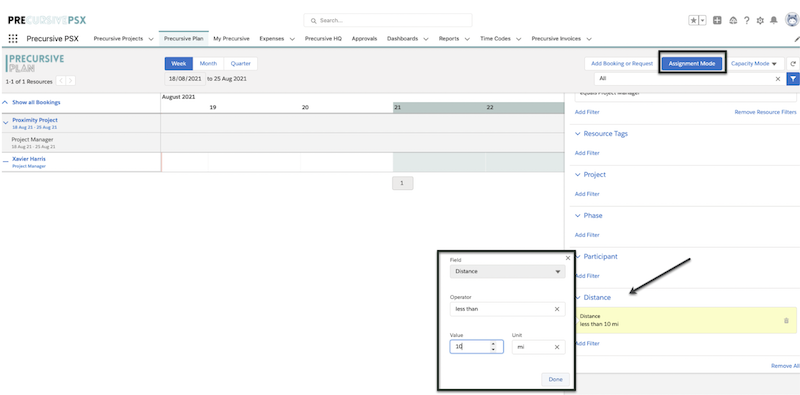Viewport: 800px width, 395px height.
Task: Open the App Launcher grid
Action: click(x=13, y=39)
